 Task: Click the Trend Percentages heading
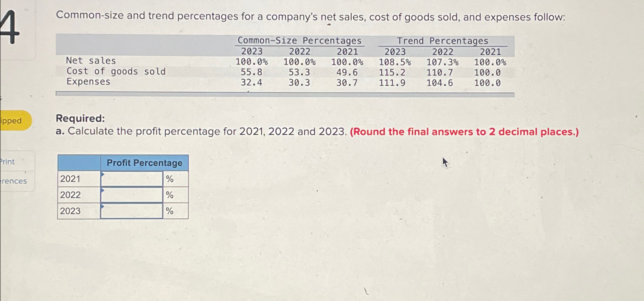click(442, 41)
